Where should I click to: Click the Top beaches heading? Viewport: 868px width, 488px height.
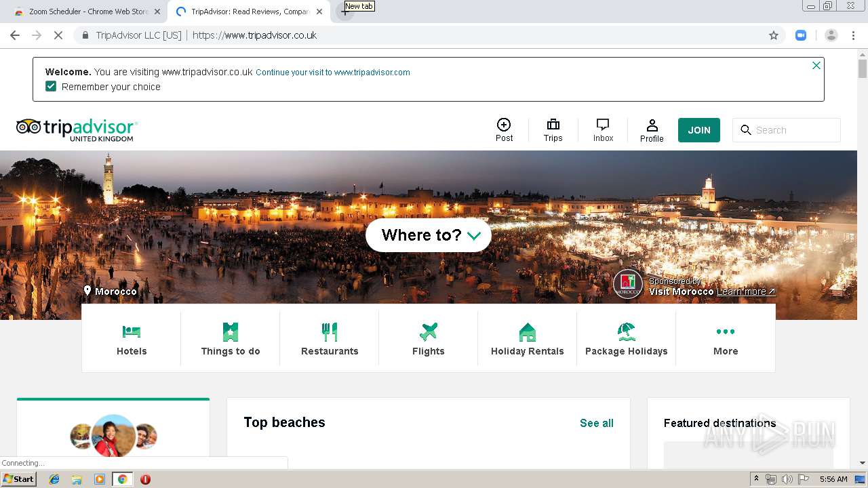tap(284, 422)
